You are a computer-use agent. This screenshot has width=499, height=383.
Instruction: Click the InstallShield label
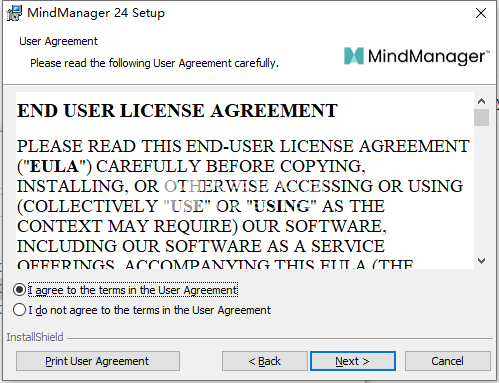(35, 337)
